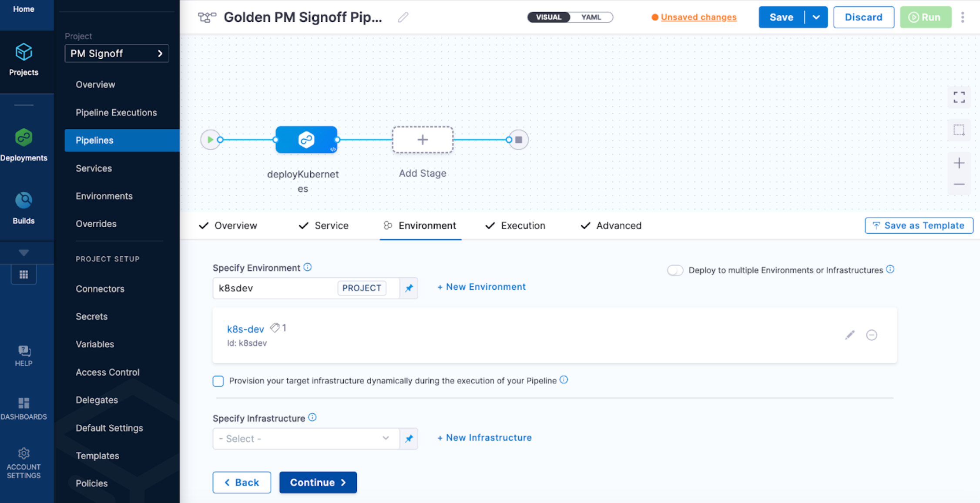980x503 pixels.
Task: Zoom out the canvas with minus icon
Action: (x=959, y=184)
